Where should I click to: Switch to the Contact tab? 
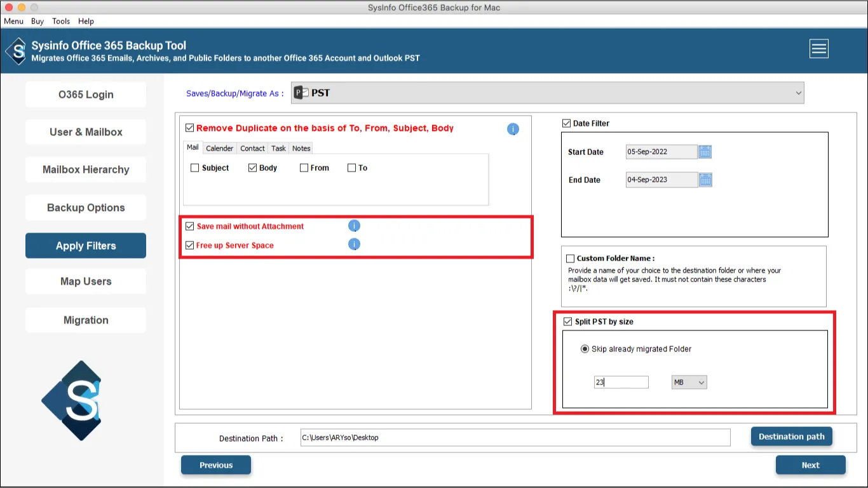(x=252, y=148)
